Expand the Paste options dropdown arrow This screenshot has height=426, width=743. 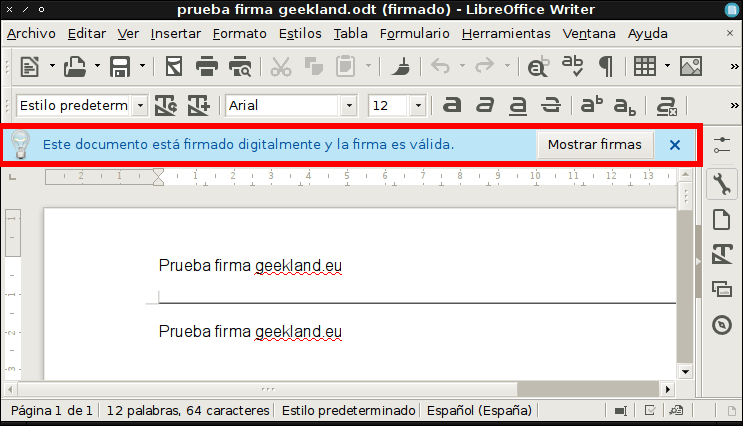(x=368, y=66)
